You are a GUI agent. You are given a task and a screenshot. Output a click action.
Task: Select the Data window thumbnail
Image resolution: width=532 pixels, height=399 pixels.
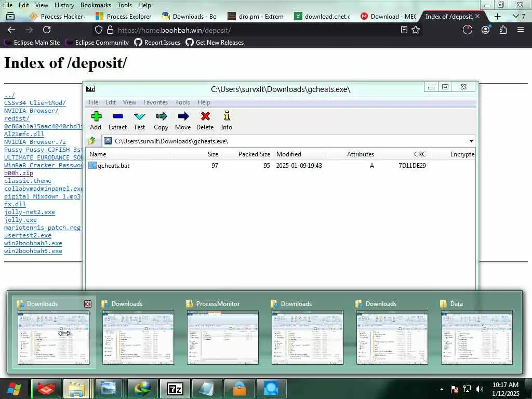pyautogui.click(x=477, y=332)
